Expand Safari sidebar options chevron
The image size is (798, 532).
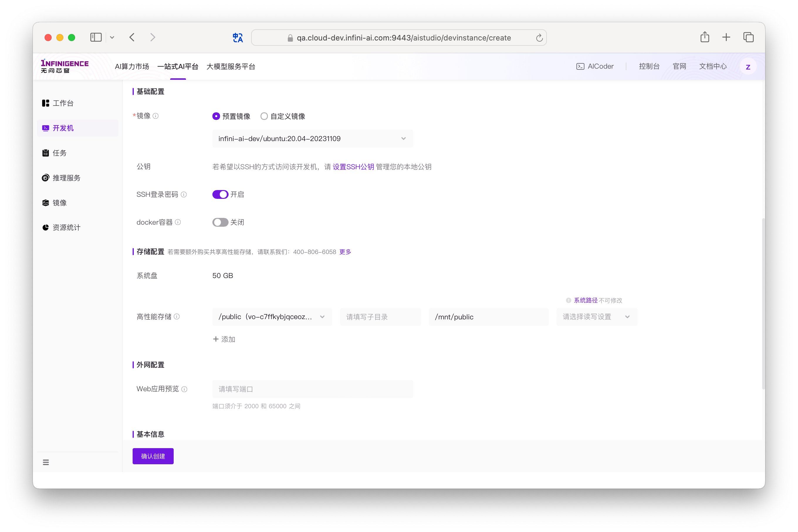pos(112,37)
